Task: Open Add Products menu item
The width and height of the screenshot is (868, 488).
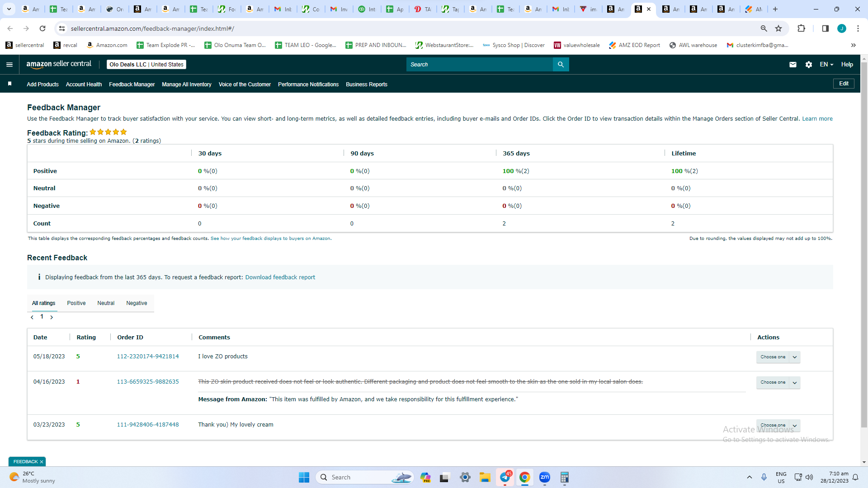Action: 42,84
